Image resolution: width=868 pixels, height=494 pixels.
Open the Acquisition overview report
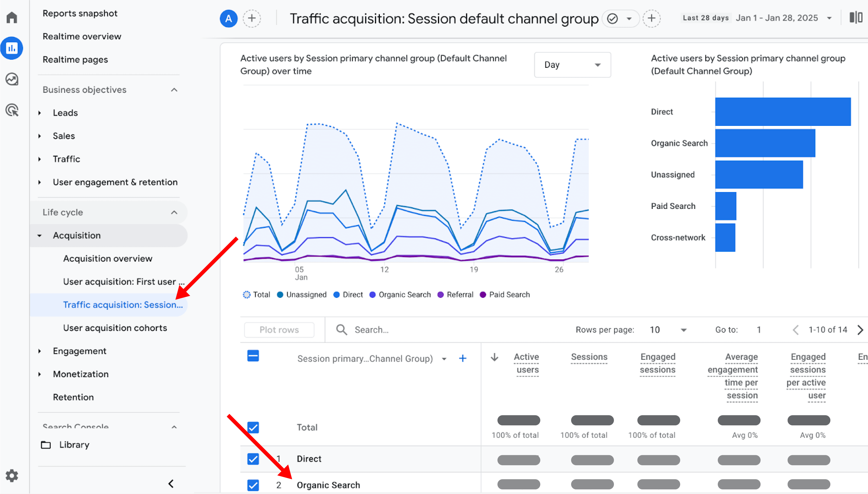107,258
